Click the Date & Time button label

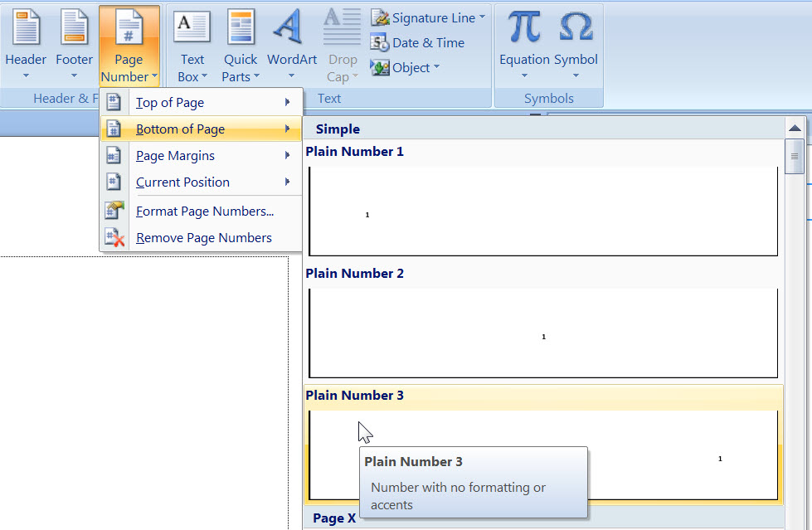click(428, 43)
